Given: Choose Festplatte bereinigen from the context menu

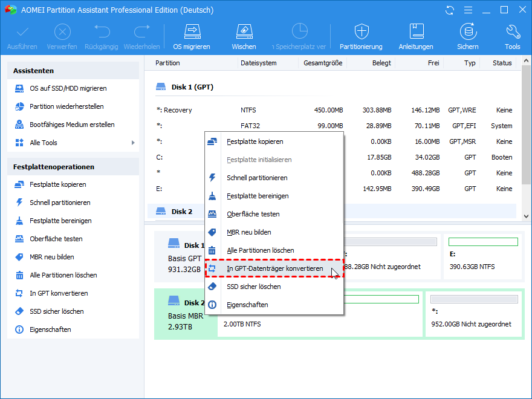Looking at the screenshot, I should 274,196.
